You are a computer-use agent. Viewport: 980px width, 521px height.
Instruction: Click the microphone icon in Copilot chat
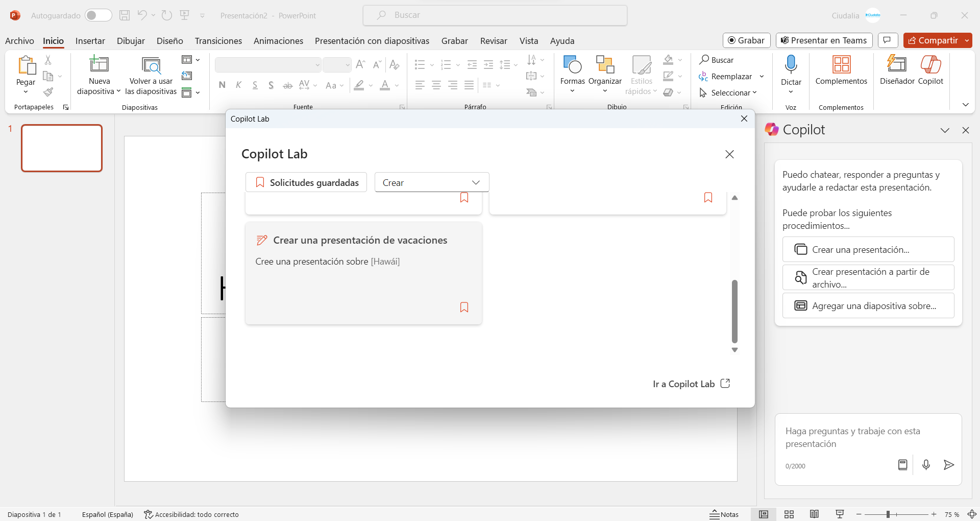[x=926, y=465]
